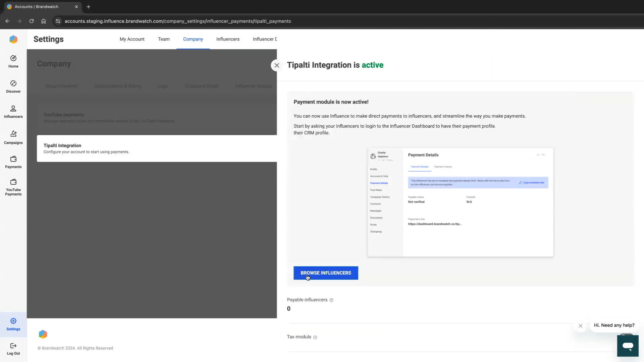Close the Tipalti Integration panel

[x=277, y=65]
